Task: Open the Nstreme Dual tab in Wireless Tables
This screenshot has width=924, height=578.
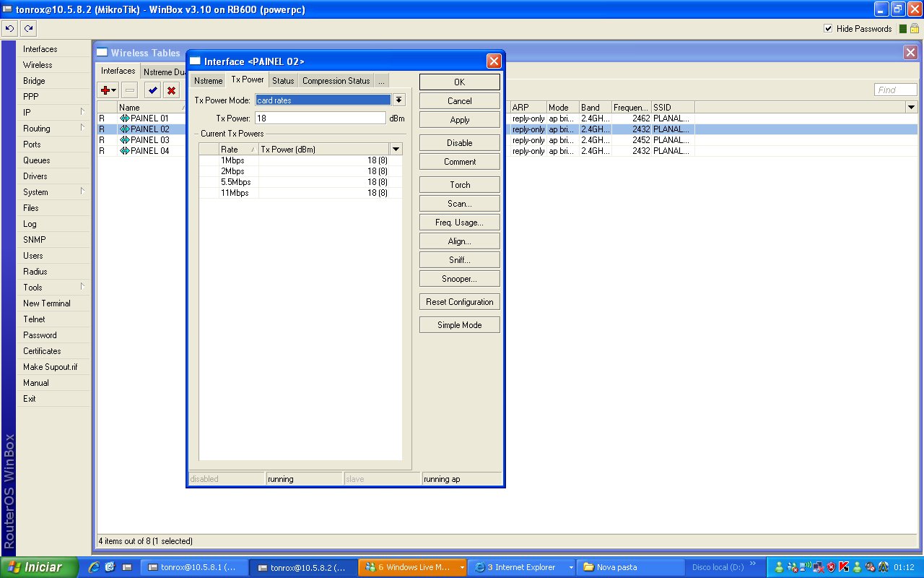Action: click(164, 72)
